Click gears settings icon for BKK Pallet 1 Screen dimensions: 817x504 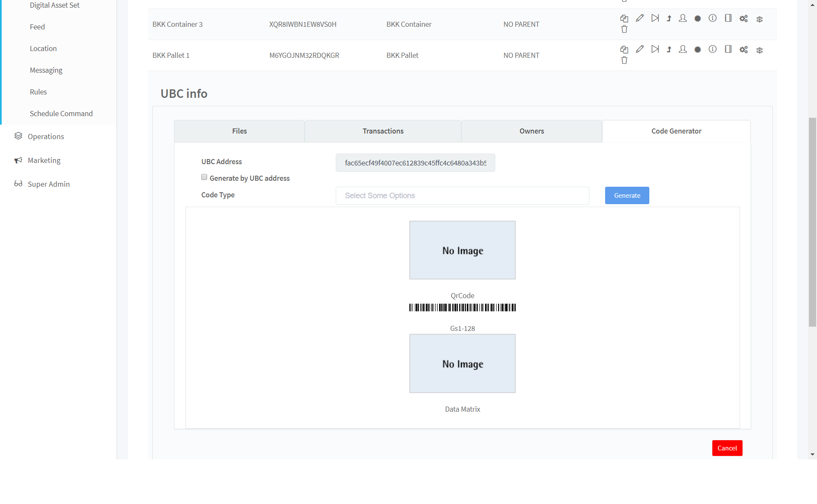[x=743, y=50]
